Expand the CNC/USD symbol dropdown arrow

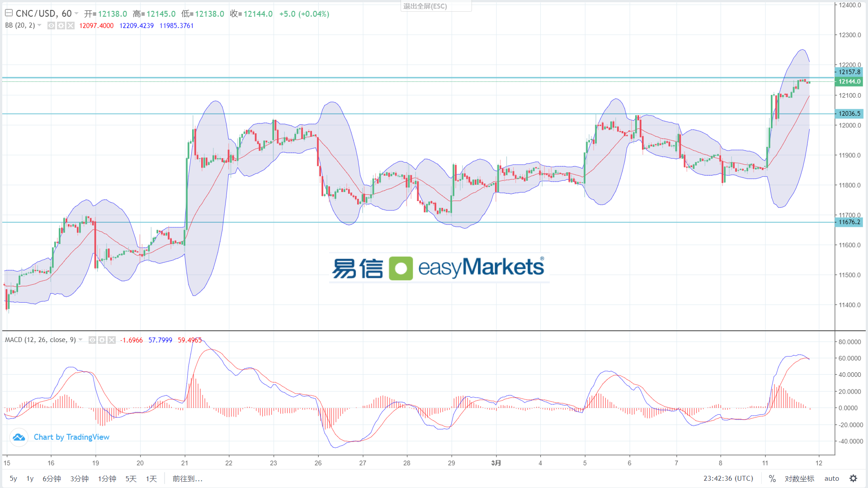click(x=76, y=14)
